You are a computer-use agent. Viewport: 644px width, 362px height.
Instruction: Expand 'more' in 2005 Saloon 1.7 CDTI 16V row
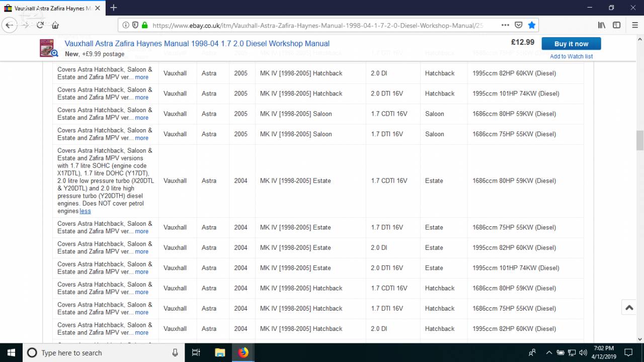point(141,118)
